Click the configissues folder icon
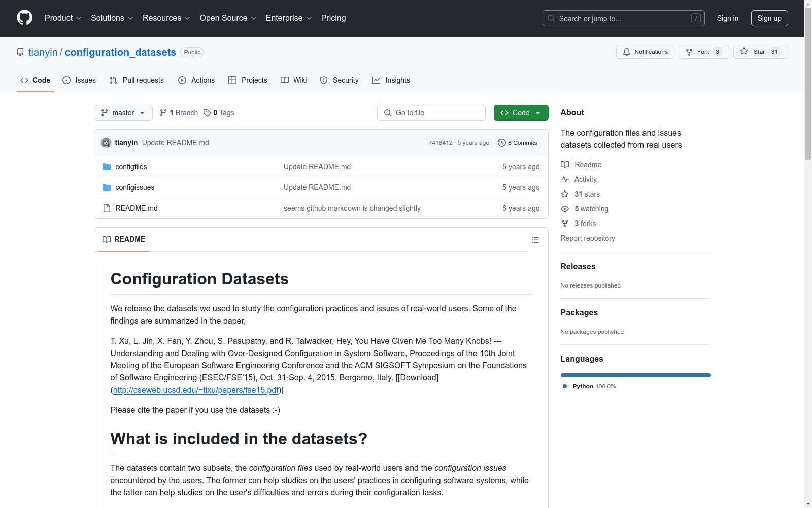The width and height of the screenshot is (812, 508). pos(107,187)
